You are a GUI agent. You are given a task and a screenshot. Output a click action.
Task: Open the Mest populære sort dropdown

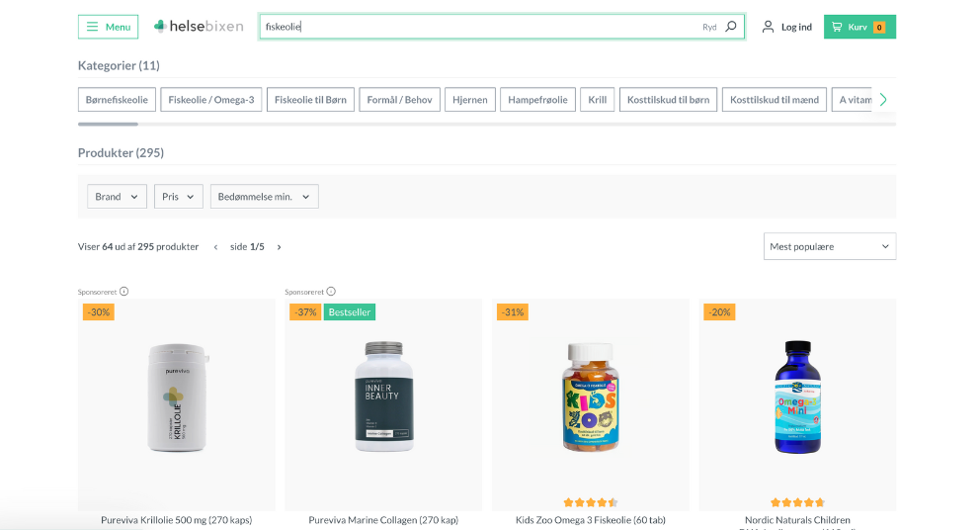(829, 246)
